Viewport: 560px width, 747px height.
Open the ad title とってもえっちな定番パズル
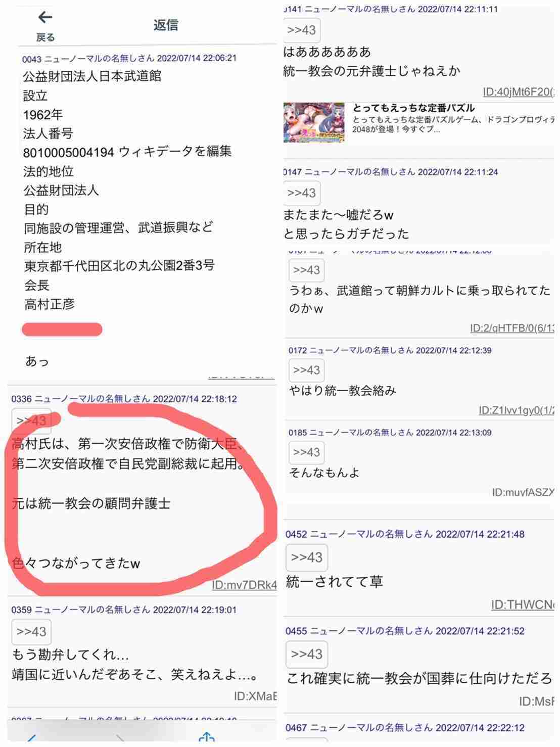click(413, 108)
